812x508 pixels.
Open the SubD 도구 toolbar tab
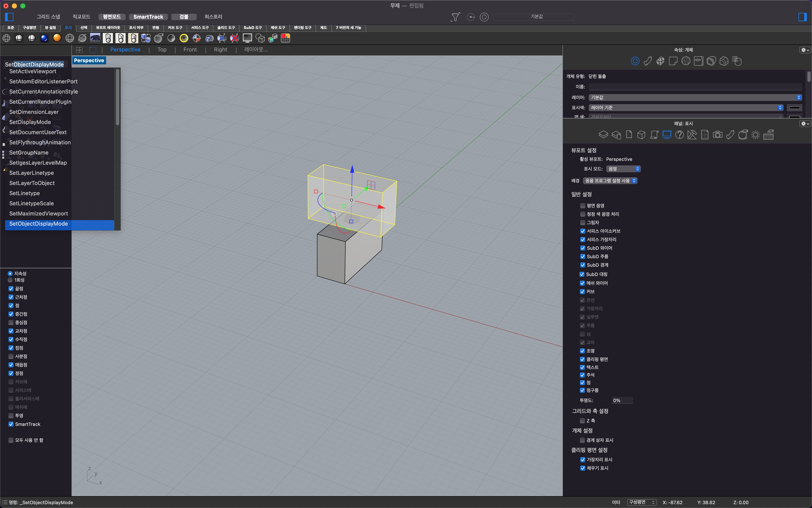(x=252, y=28)
